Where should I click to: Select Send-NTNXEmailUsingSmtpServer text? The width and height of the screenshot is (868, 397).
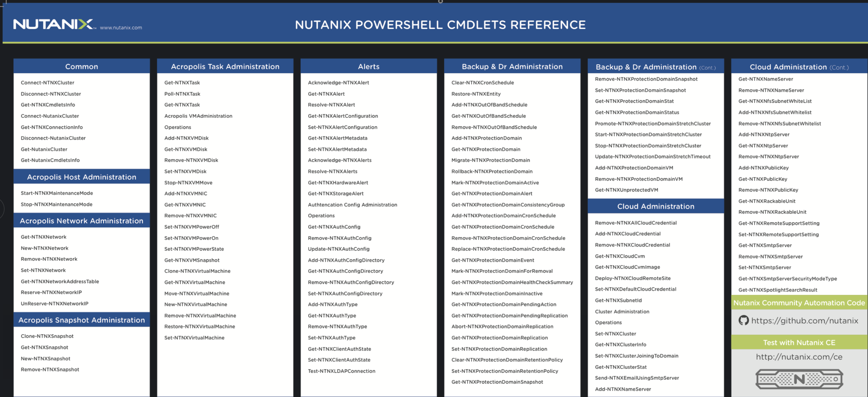[637, 378]
